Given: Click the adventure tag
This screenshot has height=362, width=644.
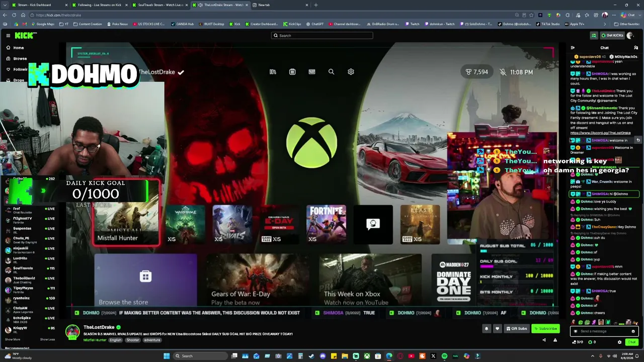Looking at the screenshot, I should [152, 340].
